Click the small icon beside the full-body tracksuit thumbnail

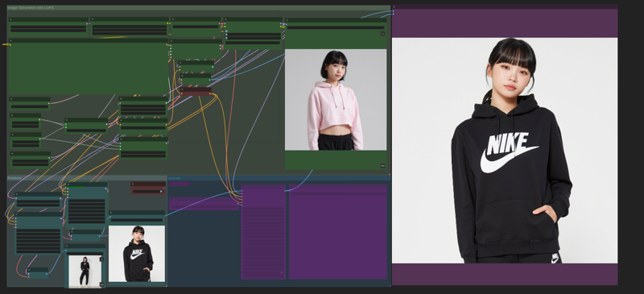tap(101, 259)
